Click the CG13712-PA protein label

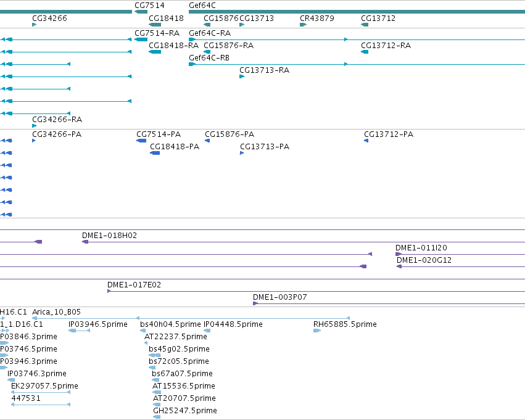(389, 134)
